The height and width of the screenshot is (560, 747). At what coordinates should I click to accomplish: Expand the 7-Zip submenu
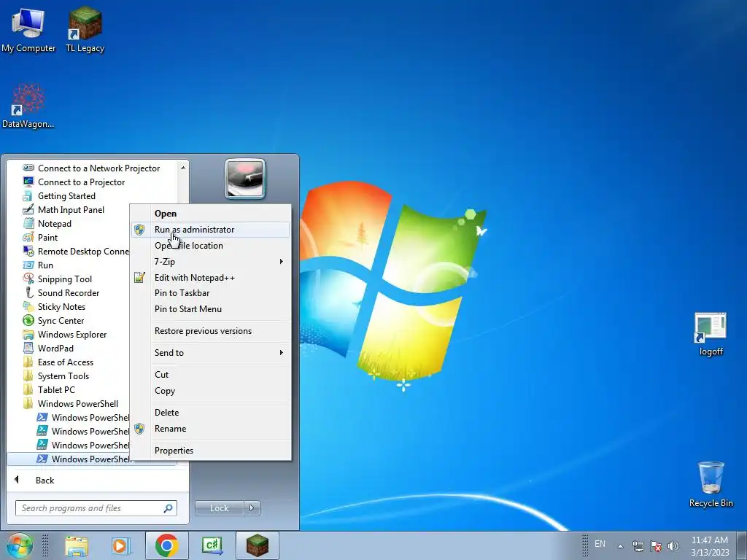point(210,262)
